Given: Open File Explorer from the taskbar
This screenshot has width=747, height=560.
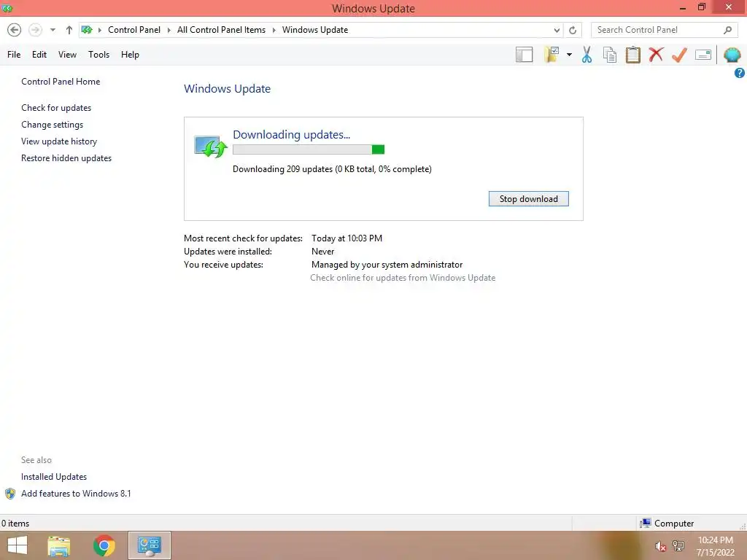Looking at the screenshot, I should [59, 545].
